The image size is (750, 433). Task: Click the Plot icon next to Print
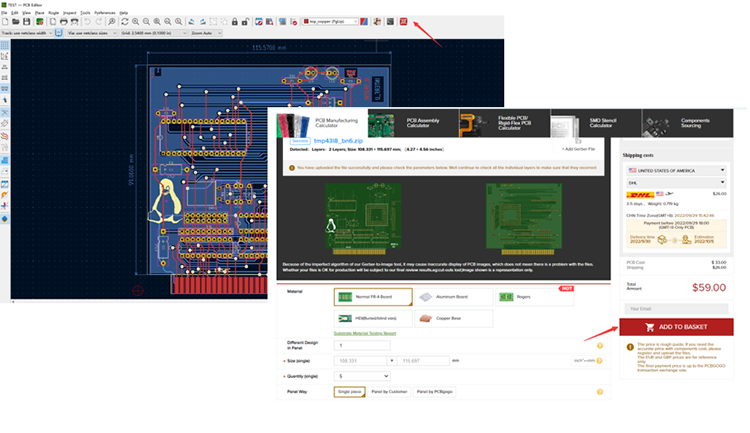click(x=75, y=22)
